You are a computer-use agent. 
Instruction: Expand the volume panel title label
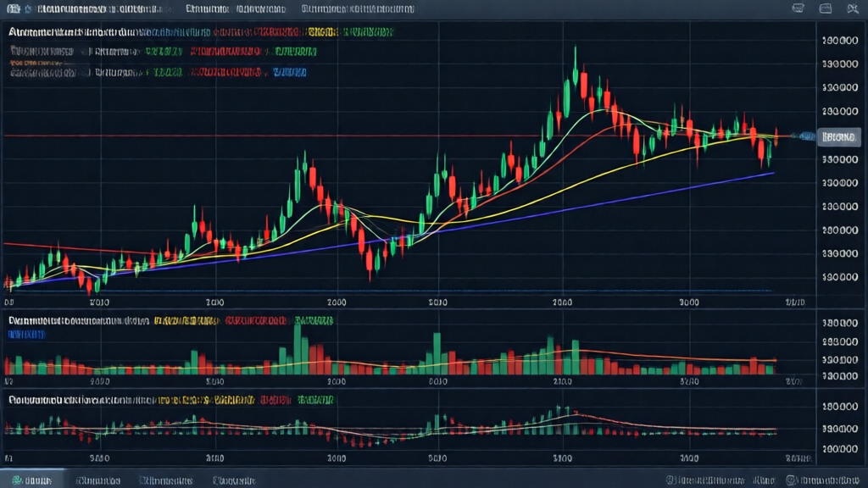(x=78, y=322)
